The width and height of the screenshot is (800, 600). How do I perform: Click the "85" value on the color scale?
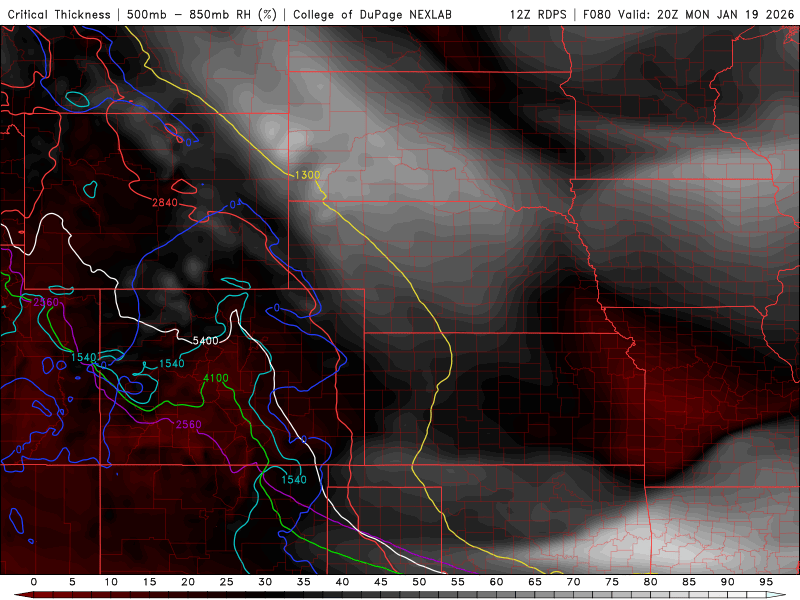[689, 582]
